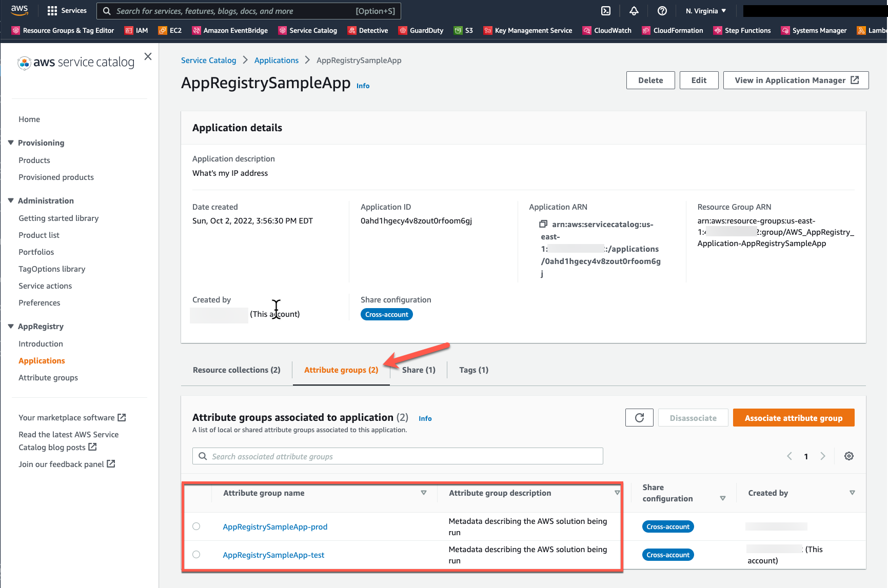Screen dimensions: 888x588
Task: Collapse the AppRegistry section
Action: coord(11,326)
